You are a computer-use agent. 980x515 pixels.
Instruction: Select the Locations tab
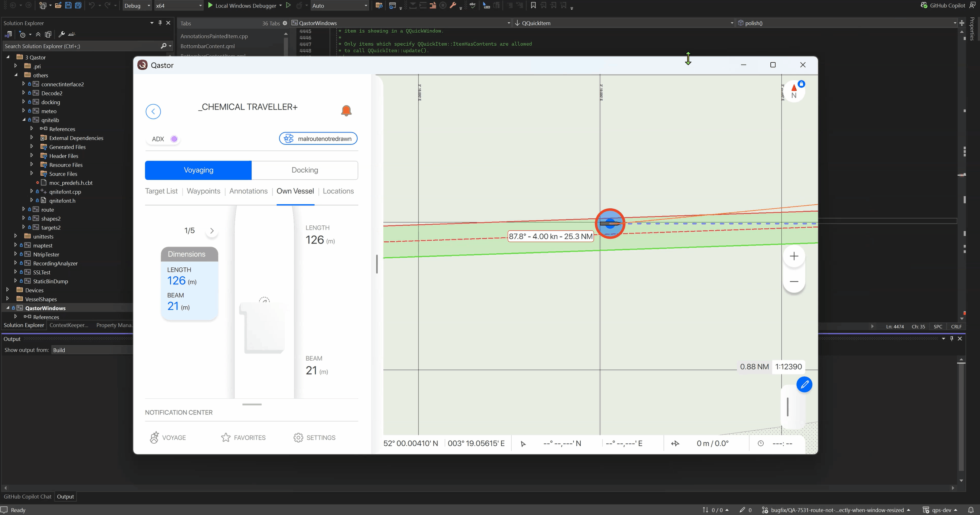pyautogui.click(x=338, y=191)
